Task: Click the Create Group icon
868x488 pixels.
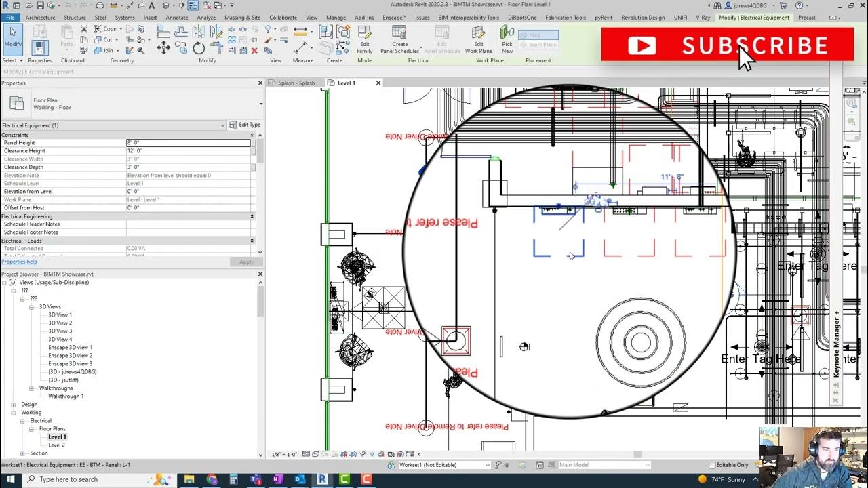Action: click(x=343, y=31)
